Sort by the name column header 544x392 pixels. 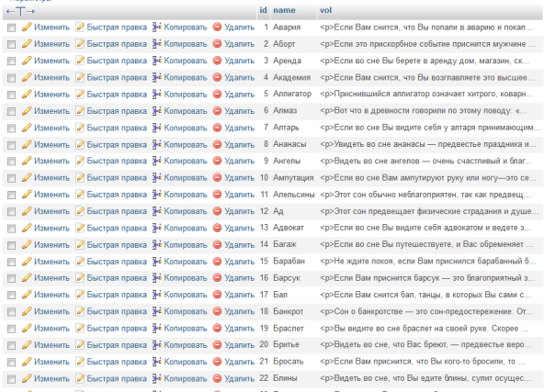[x=284, y=10]
